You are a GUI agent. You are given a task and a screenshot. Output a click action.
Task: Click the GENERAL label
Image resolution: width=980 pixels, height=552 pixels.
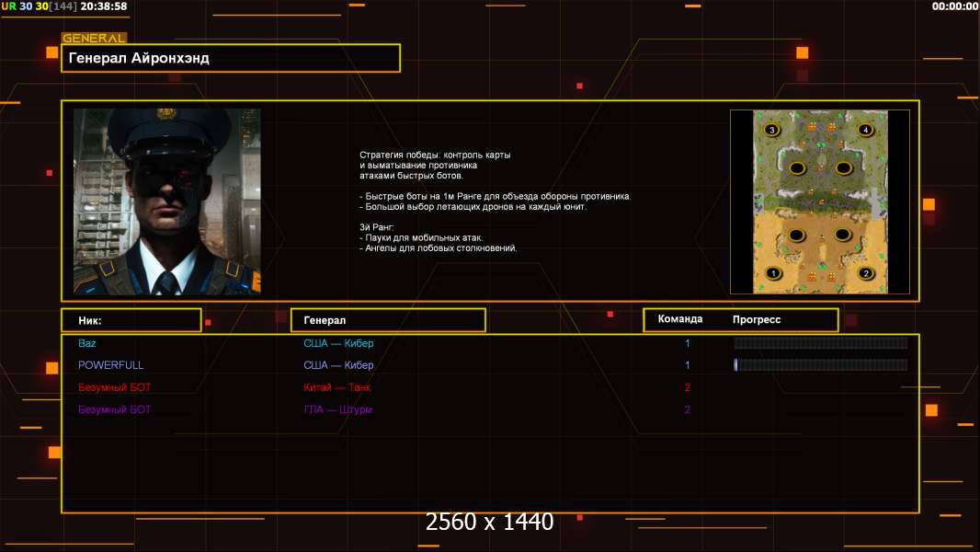pos(94,38)
